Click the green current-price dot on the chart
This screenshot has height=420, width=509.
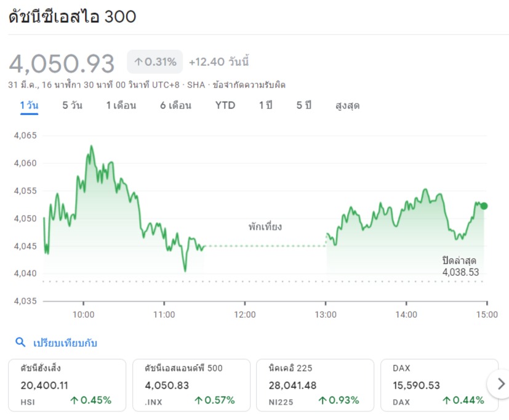point(484,206)
